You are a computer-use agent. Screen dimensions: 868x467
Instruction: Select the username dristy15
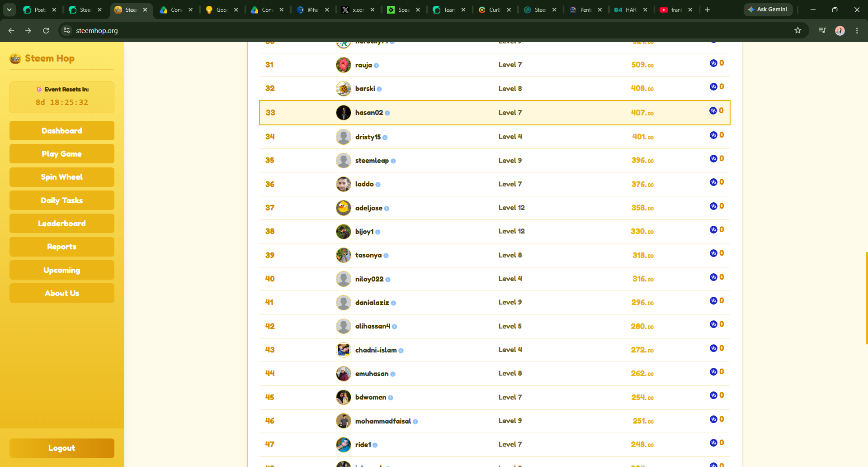click(x=368, y=137)
